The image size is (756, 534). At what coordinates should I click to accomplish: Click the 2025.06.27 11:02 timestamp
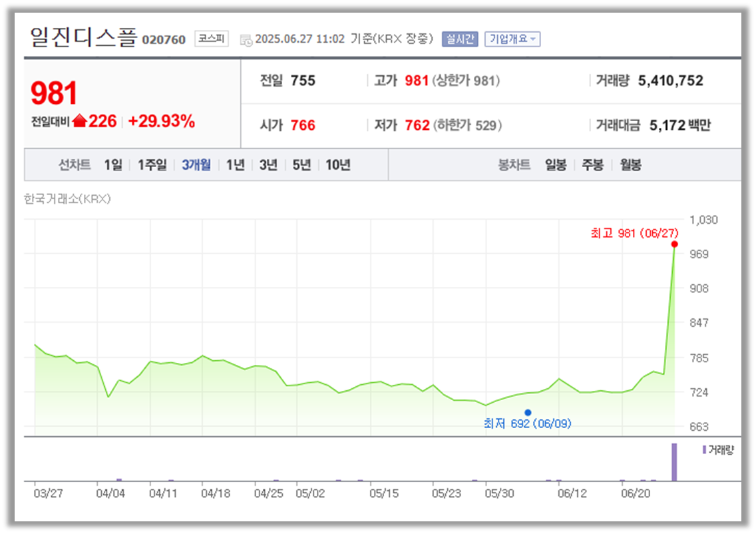(x=300, y=39)
